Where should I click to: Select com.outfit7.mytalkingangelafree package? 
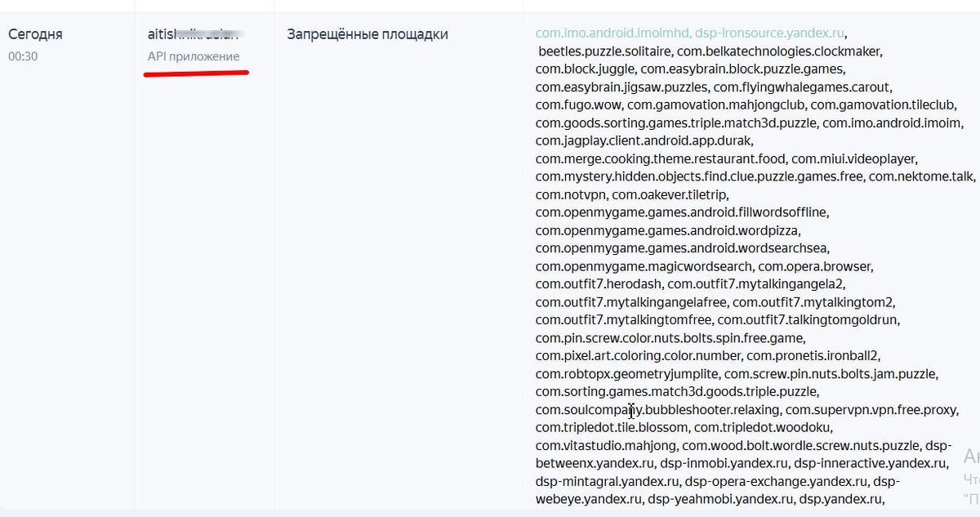point(630,302)
